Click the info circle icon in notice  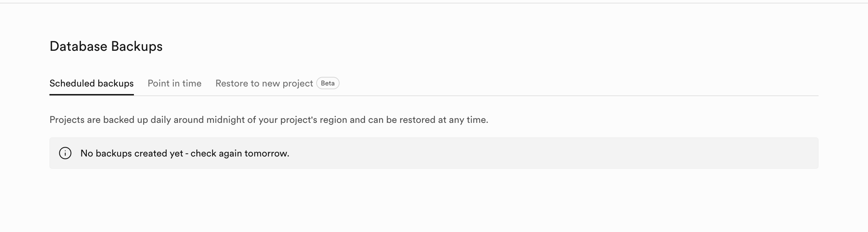(65, 153)
